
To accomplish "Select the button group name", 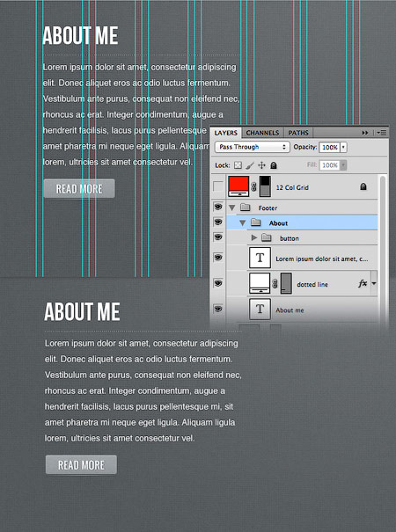I will point(290,238).
